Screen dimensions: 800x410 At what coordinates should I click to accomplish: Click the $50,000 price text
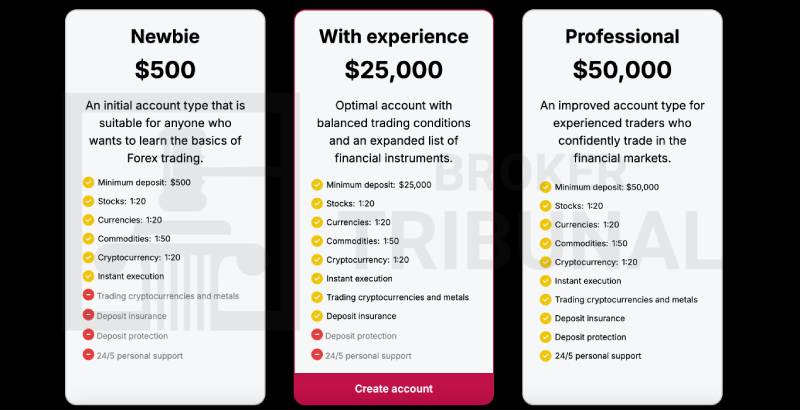[622, 70]
